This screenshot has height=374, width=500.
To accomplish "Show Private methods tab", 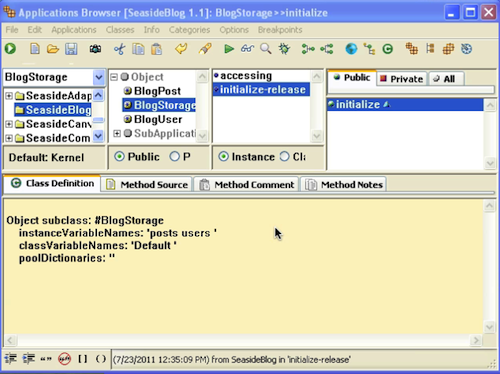I will coord(402,79).
